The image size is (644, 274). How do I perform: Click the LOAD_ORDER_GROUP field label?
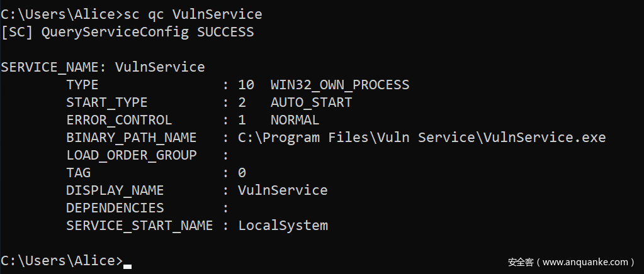131,155
